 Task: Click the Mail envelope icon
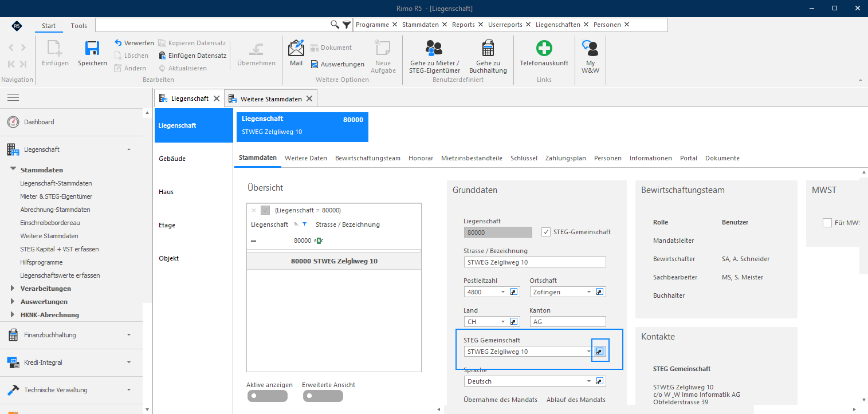pos(296,48)
